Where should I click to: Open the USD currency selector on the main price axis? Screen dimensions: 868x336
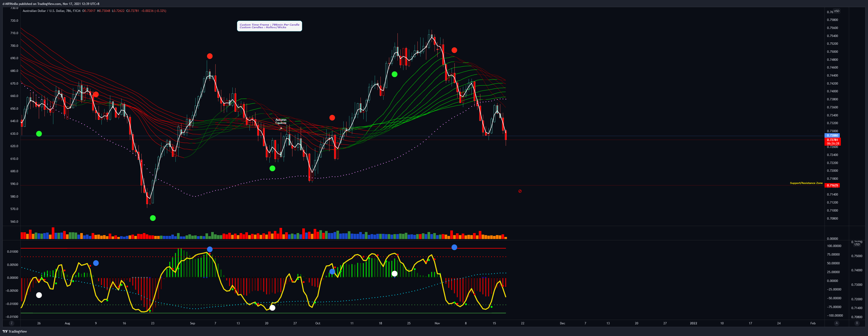point(837,11)
